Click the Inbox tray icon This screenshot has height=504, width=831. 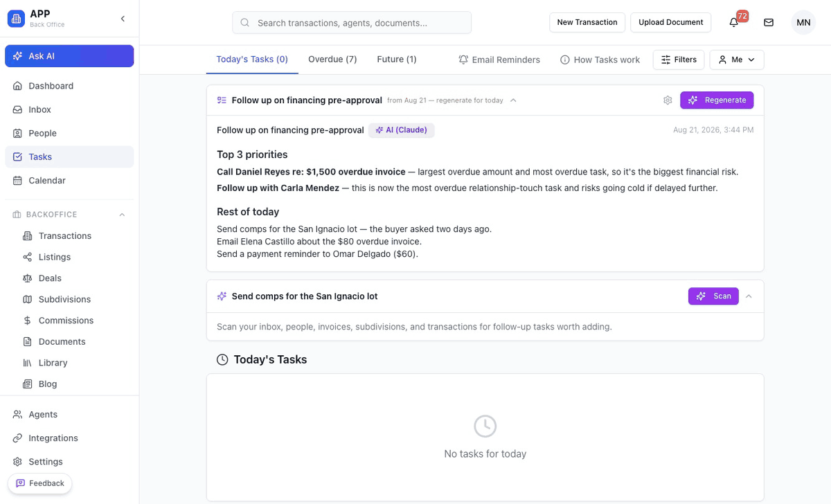click(x=17, y=109)
